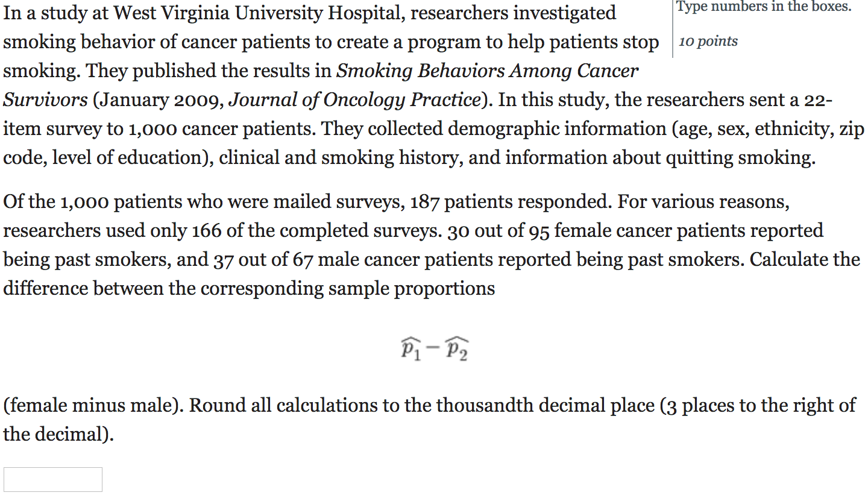Select the phrase 'January 2009'
The width and height of the screenshot is (868, 504).
(159, 99)
